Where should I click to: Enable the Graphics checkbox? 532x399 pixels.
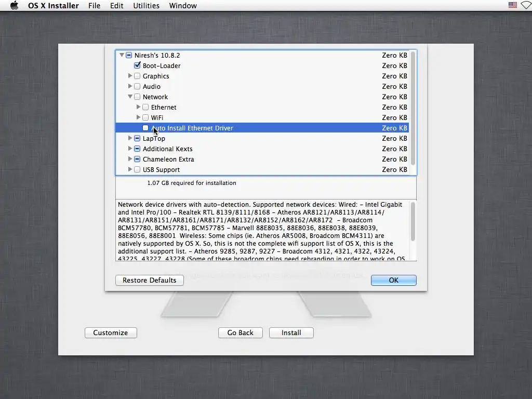[137, 76]
